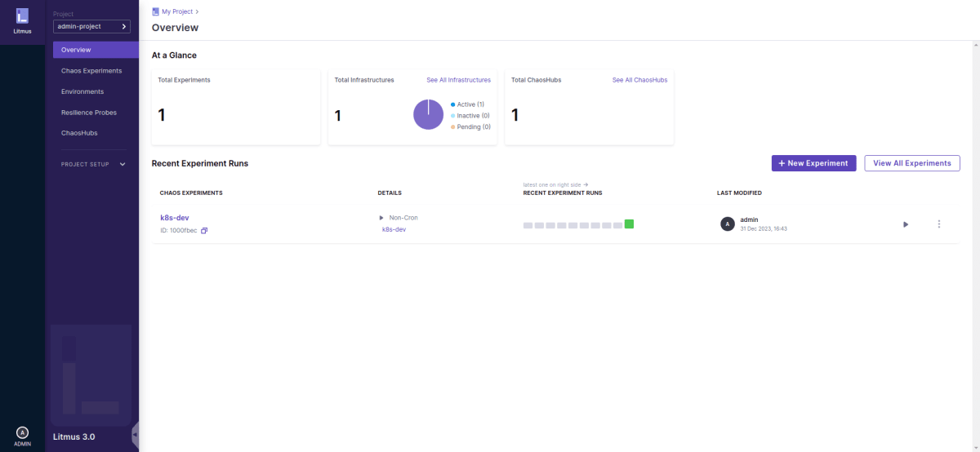Click the DETAILS column header
The image size is (980, 452).
pos(390,193)
